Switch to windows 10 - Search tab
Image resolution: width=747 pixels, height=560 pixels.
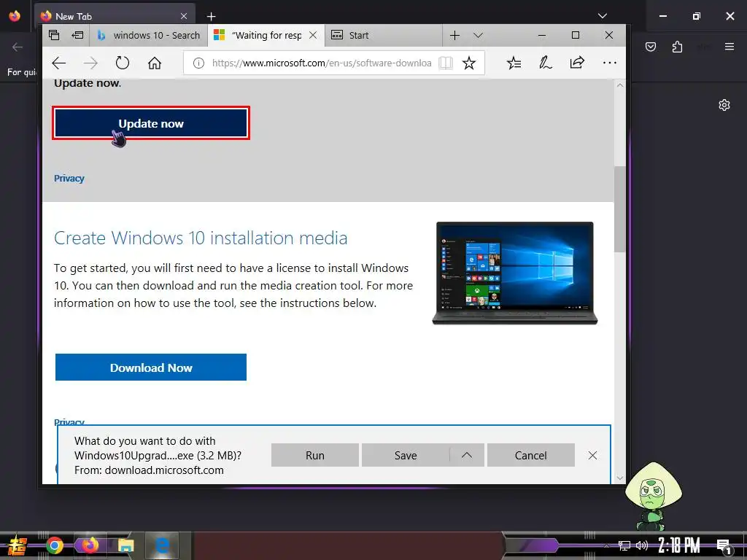148,35
